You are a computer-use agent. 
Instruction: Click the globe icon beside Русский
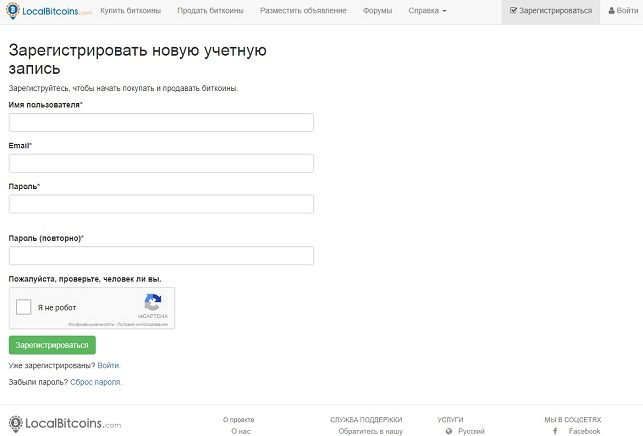[449, 431]
